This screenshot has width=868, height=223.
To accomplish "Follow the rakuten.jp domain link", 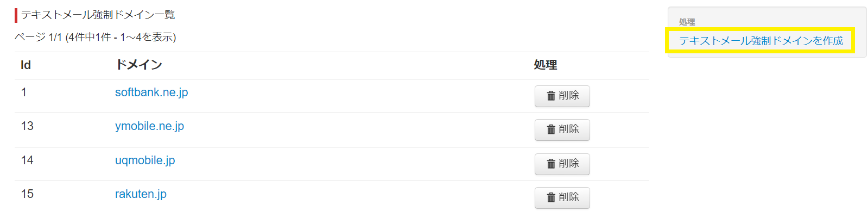I will click(141, 194).
